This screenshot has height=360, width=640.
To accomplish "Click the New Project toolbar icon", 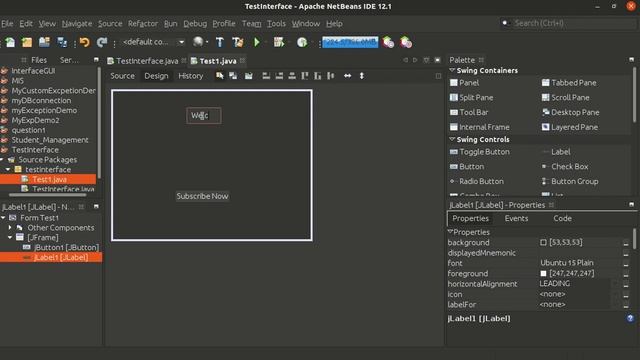I will point(27,42).
